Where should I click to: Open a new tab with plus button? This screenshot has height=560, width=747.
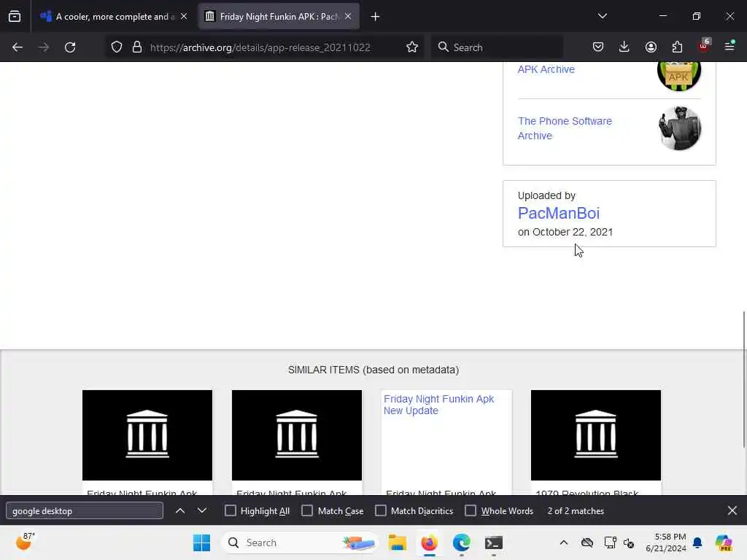point(376,17)
